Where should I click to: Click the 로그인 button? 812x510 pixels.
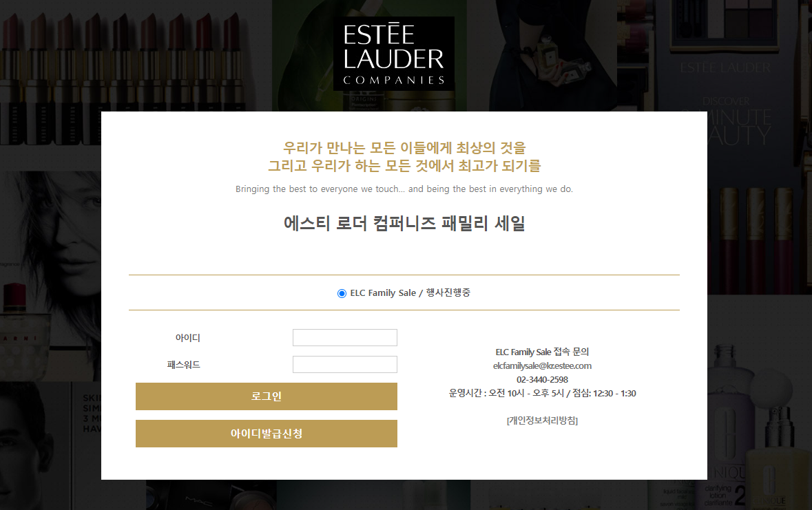(266, 396)
